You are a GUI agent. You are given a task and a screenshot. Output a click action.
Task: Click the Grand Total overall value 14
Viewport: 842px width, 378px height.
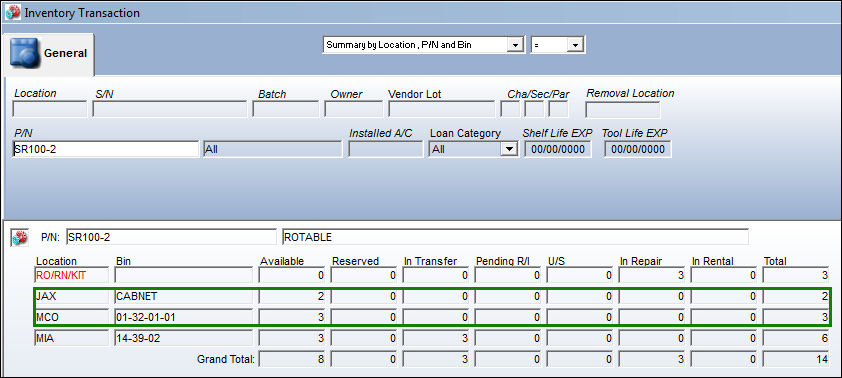(x=796, y=359)
